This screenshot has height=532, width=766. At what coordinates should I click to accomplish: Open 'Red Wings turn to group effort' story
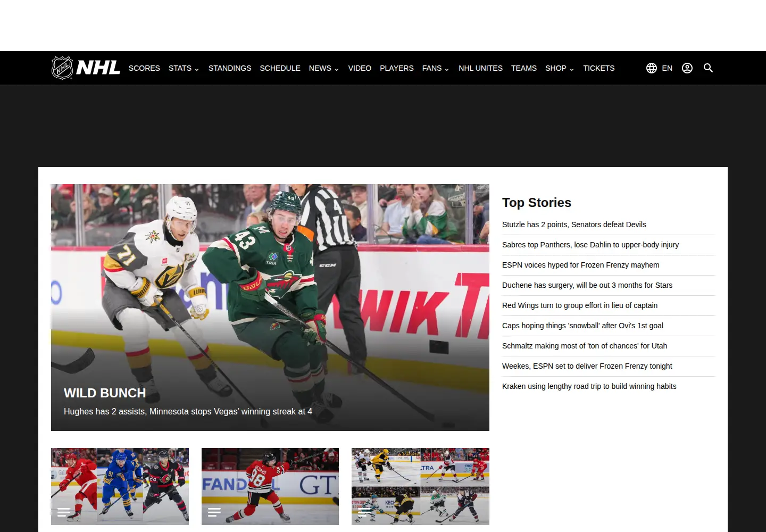coord(580,305)
